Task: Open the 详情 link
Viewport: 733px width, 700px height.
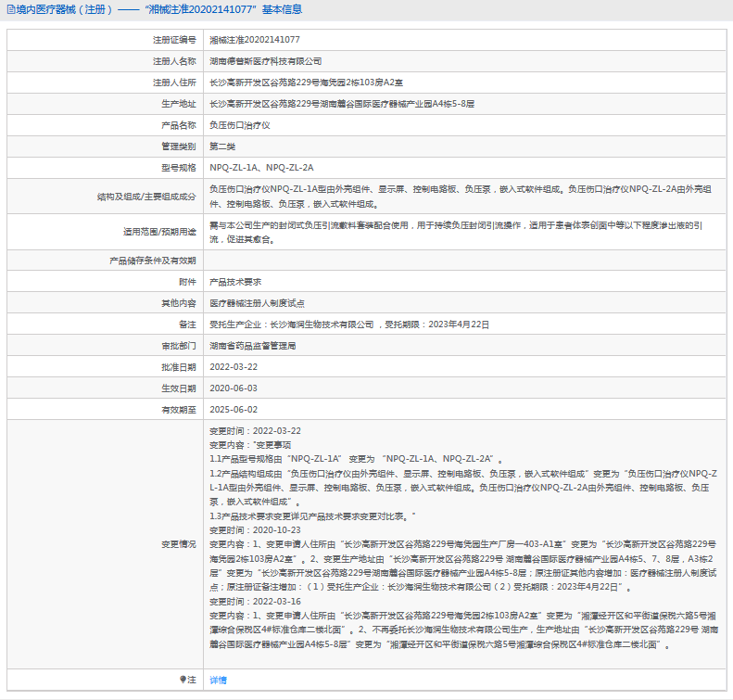Action: [218, 680]
